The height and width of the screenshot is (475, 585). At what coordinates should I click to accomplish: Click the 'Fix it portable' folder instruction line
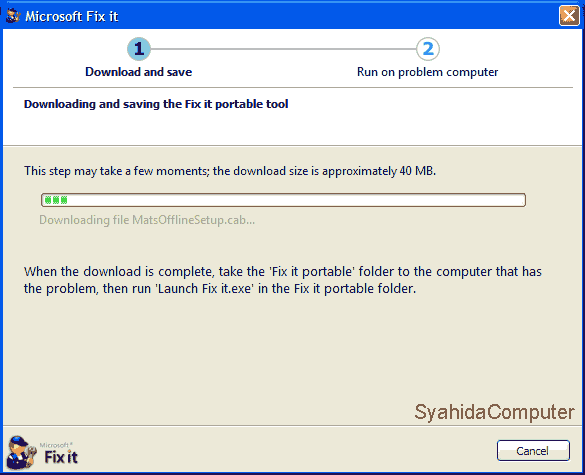283,272
